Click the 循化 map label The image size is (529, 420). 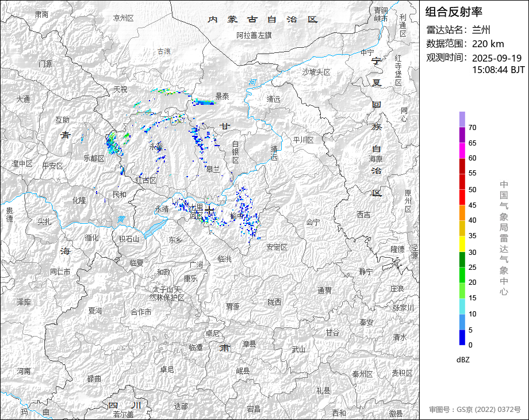[91, 238]
